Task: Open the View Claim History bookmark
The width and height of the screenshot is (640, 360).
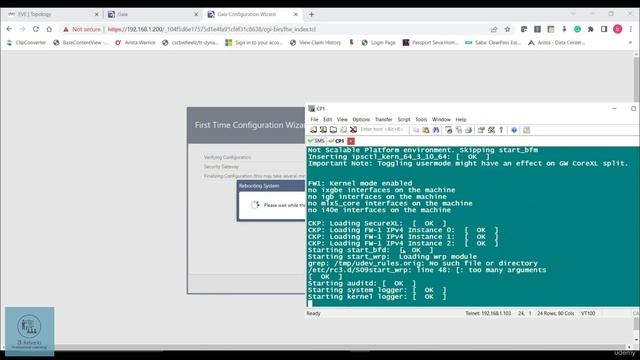Action: tap(316, 42)
